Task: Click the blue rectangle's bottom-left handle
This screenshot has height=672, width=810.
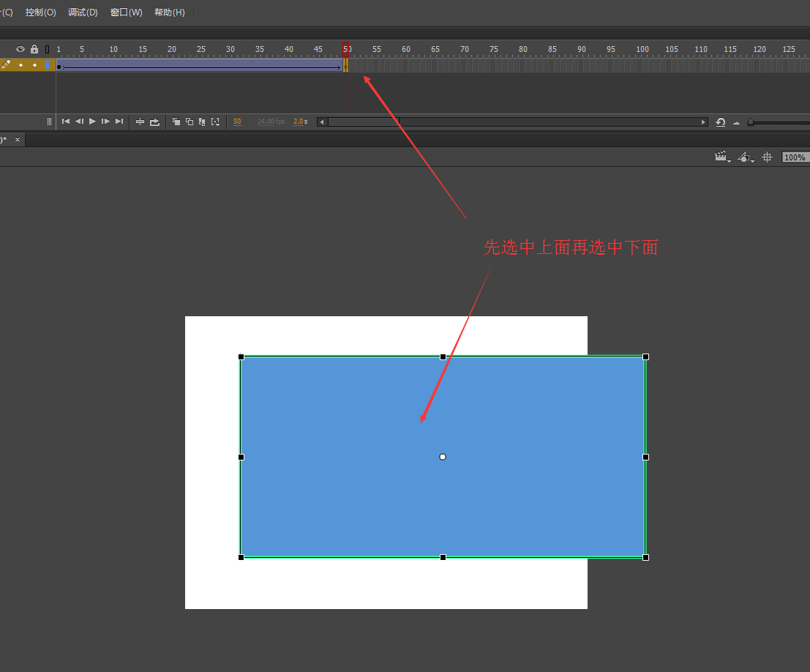Action: pos(241,557)
